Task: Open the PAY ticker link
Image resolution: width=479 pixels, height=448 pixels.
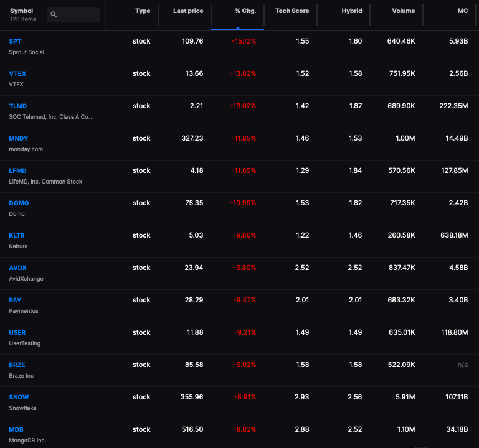Action: (15, 300)
